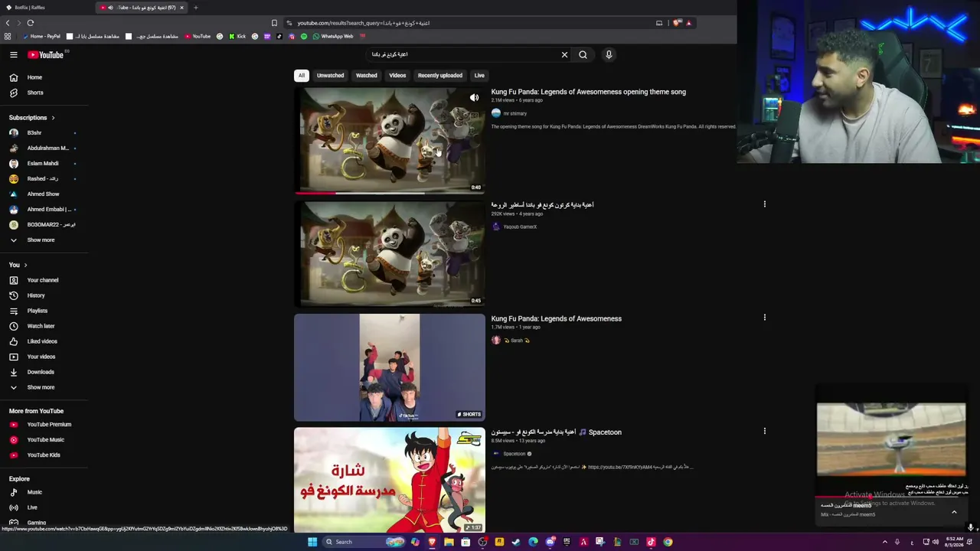
Task: Open Google Chrome from the taskbar
Action: click(x=668, y=542)
